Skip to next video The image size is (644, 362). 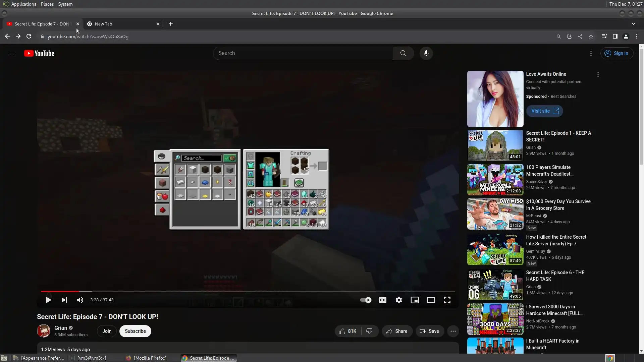[x=64, y=300]
